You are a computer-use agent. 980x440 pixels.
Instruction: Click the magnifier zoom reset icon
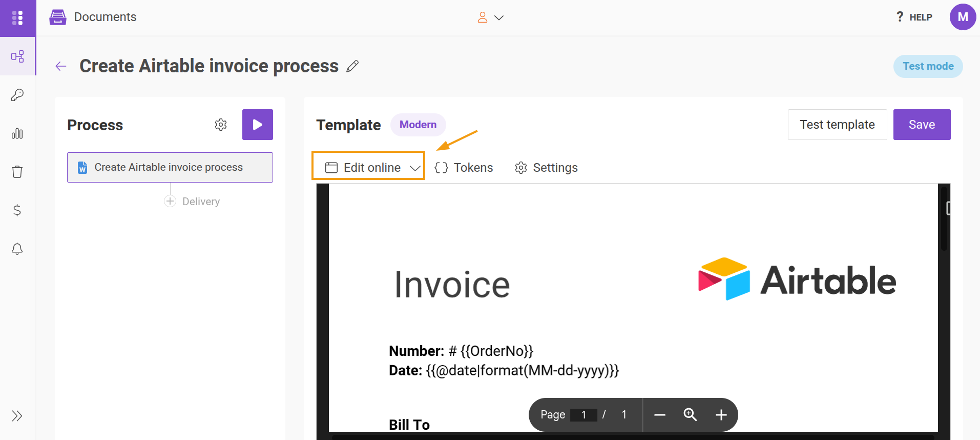[x=690, y=414]
